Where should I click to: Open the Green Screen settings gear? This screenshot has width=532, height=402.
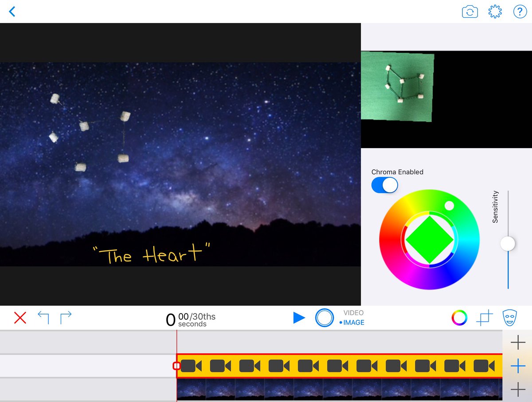pyautogui.click(x=495, y=12)
